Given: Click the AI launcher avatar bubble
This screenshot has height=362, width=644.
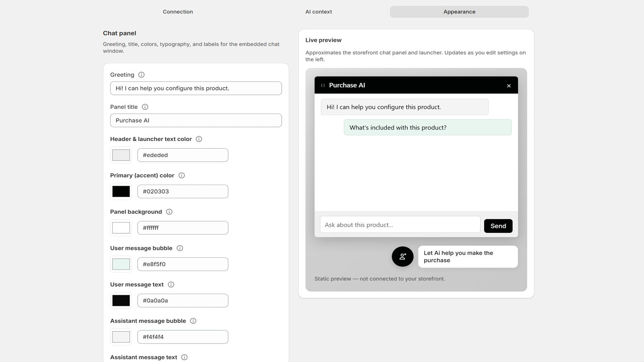Looking at the screenshot, I should [402, 257].
